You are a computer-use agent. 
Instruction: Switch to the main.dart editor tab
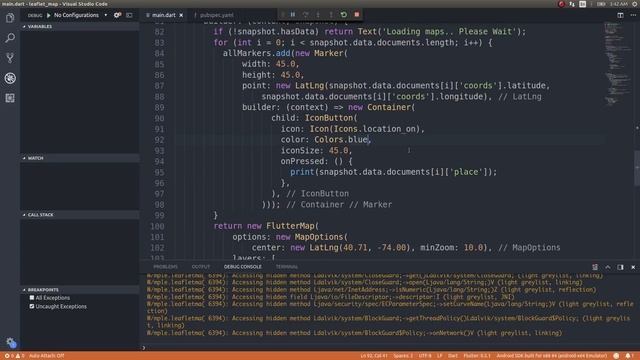(x=164, y=15)
